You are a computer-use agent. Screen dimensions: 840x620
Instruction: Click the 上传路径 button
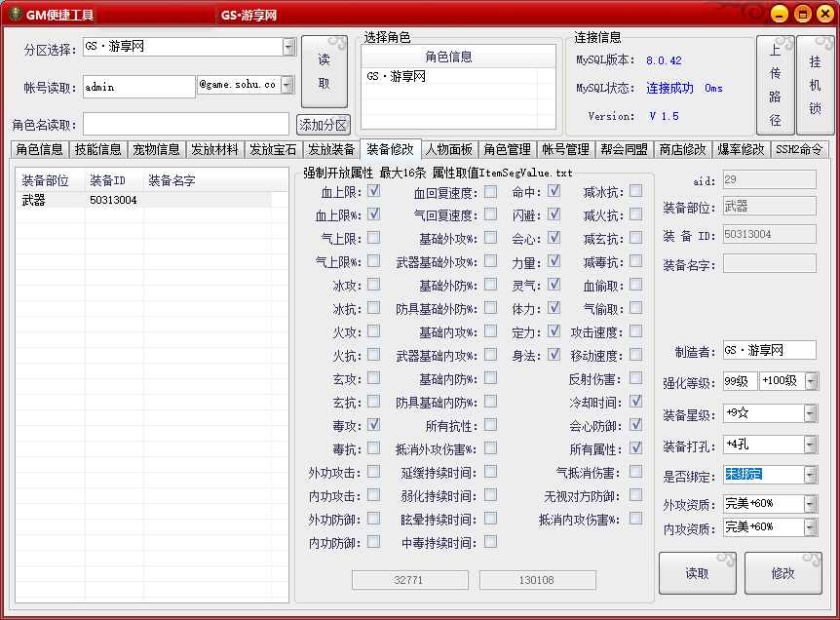point(775,86)
